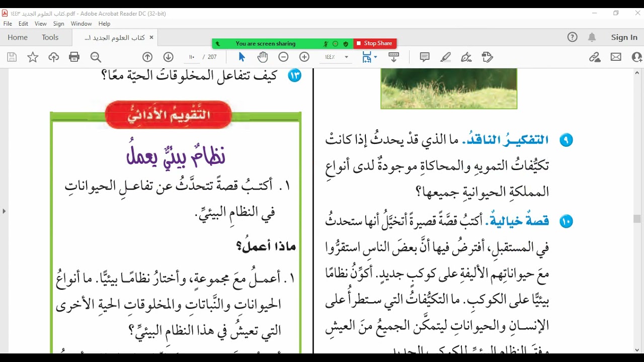This screenshot has width=644, height=362.
Task: Click the Stop Share button
Action: (375, 44)
